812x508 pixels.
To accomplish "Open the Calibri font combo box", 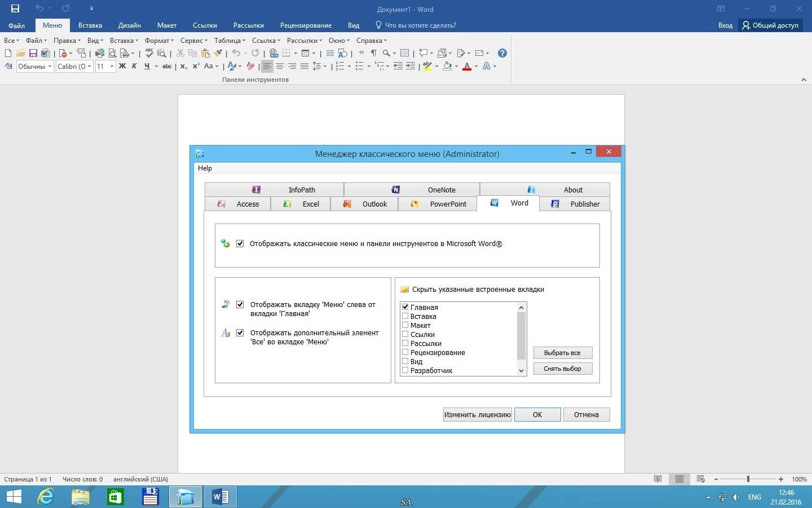I will click(x=74, y=66).
